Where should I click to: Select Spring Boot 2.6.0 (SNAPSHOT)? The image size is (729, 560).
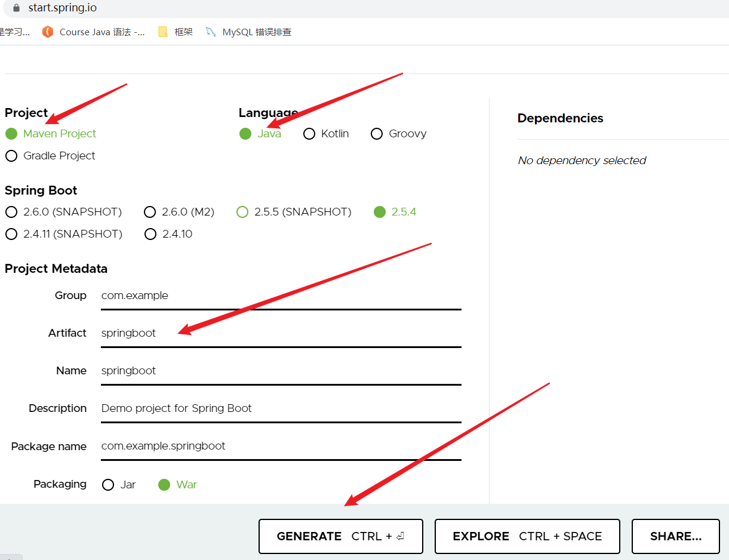(x=63, y=212)
